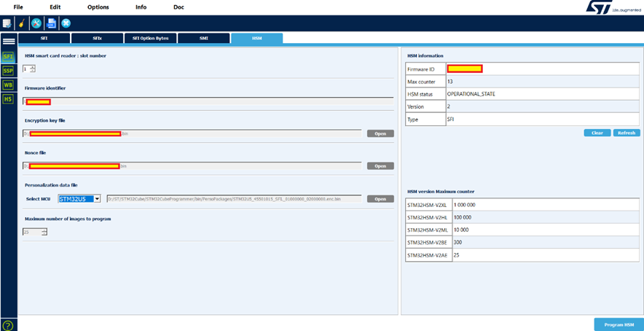The height and width of the screenshot is (331, 644).
Task: Open the Info menu
Action: click(x=141, y=7)
